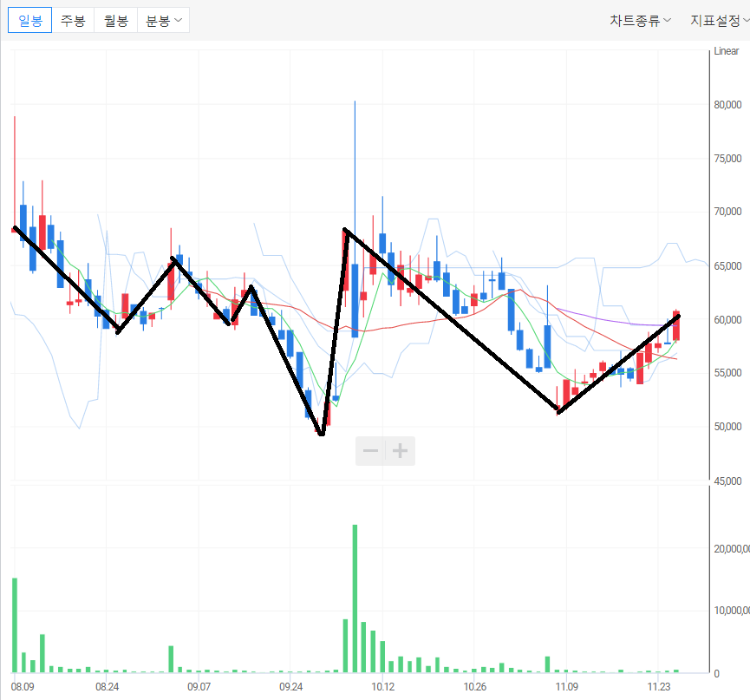Screen dimensions: 750x700
Task: Click the 08.09 date label
Action: point(23,687)
